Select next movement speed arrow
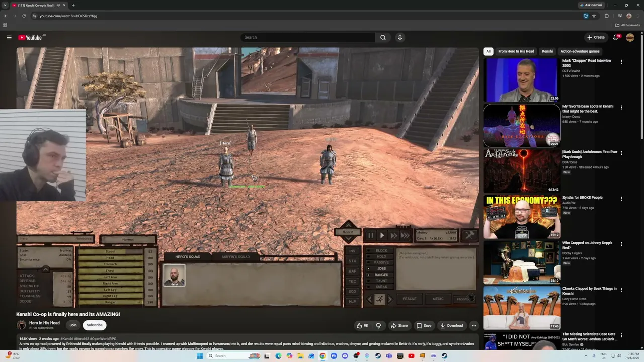Image resolution: width=644 pixels, height=362 pixels. tap(390, 299)
